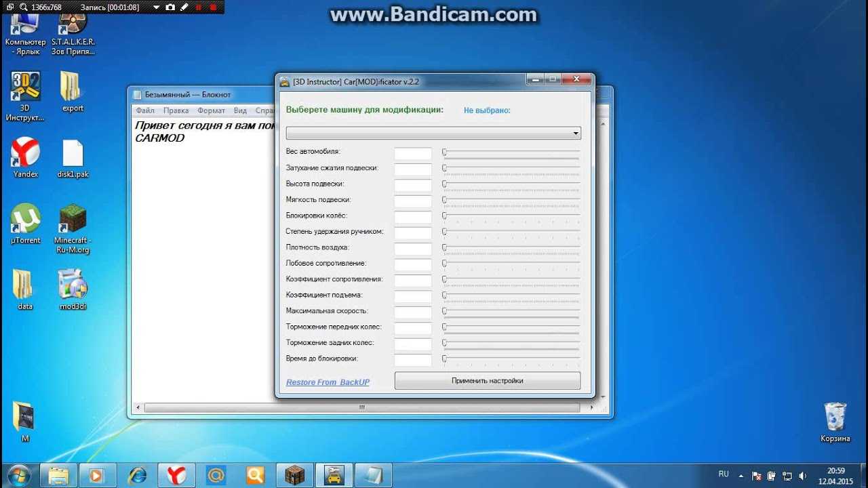The image size is (868, 488).
Task: Launch the Minecraft Ru-M.org shortcut
Action: click(x=73, y=228)
